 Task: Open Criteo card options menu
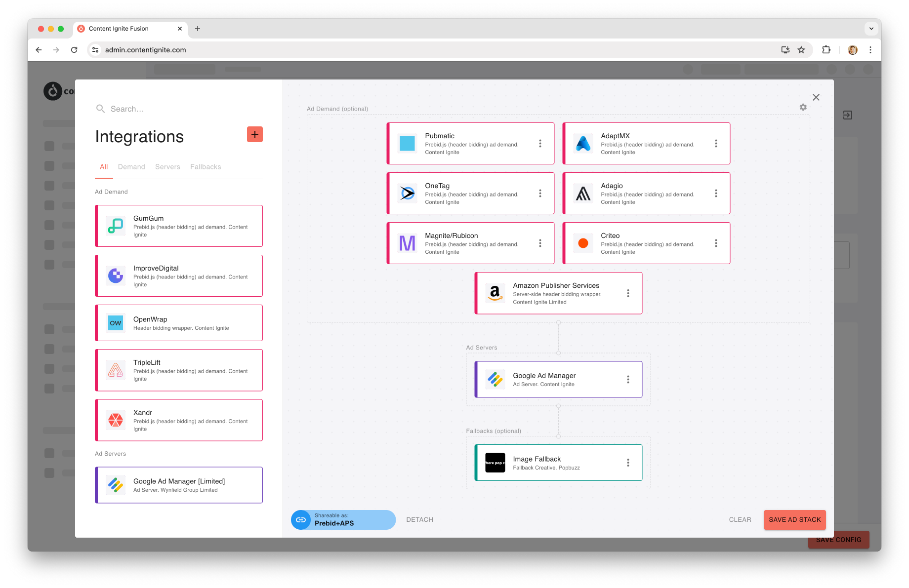coord(716,243)
